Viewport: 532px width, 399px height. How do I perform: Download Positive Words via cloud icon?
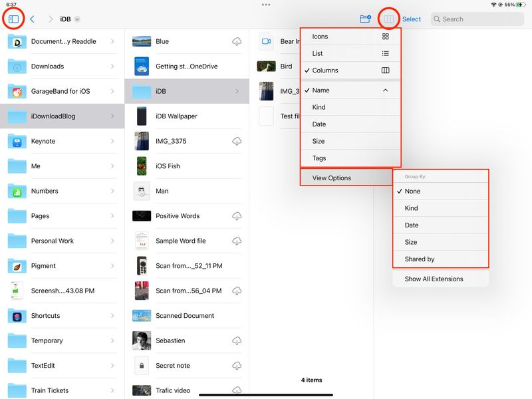237,215
